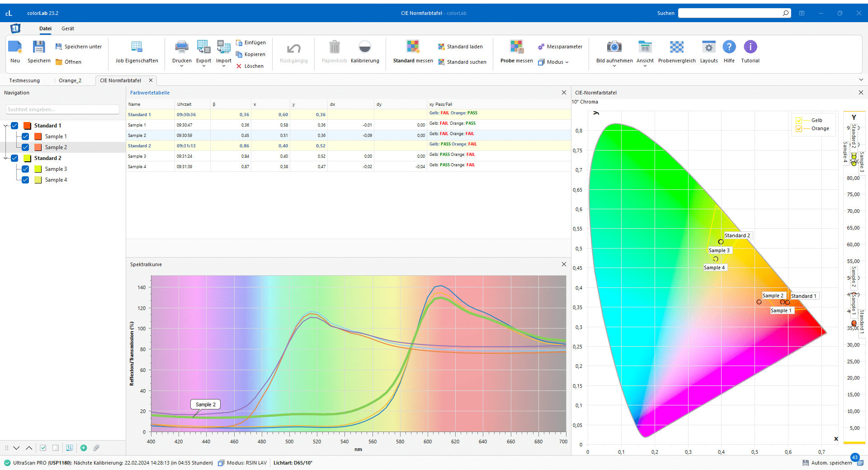Image resolution: width=868 pixels, height=470 pixels.
Task: Click the search magnifier icon
Action: (x=786, y=13)
